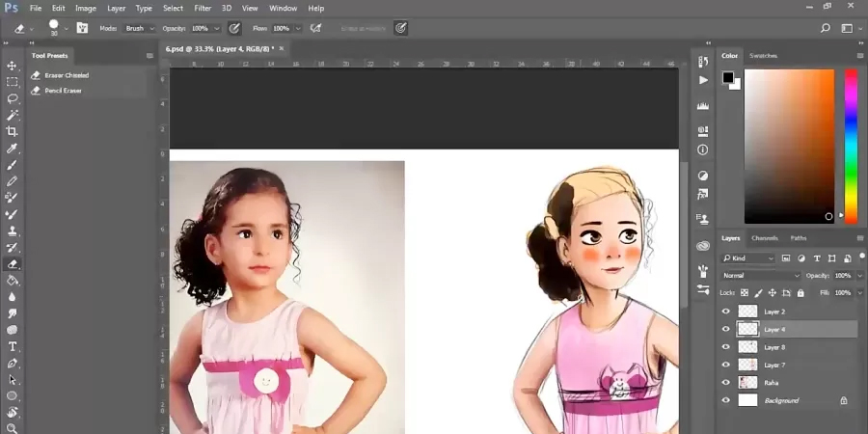Select the Lasso tool
Screen dimensions: 868x434
(13, 98)
